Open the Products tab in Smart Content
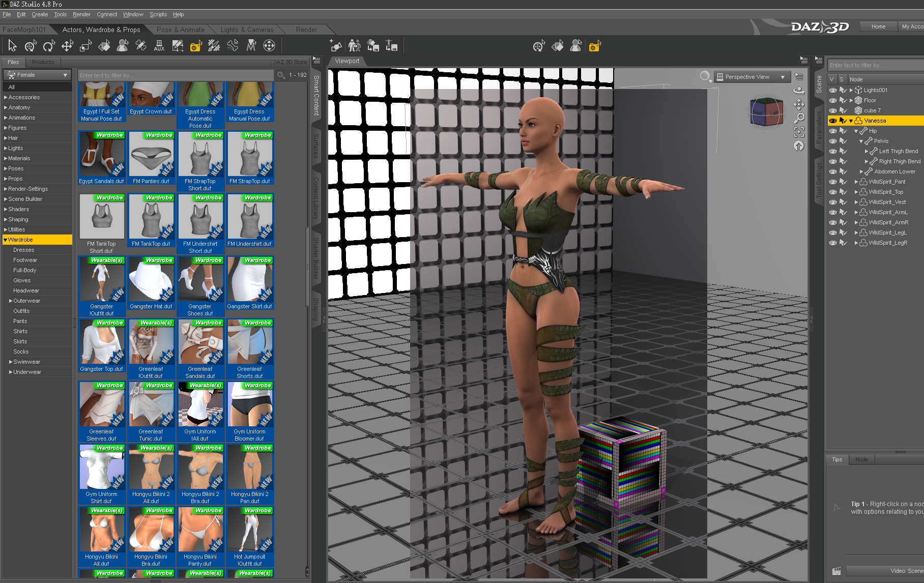This screenshot has height=583, width=924. point(43,62)
